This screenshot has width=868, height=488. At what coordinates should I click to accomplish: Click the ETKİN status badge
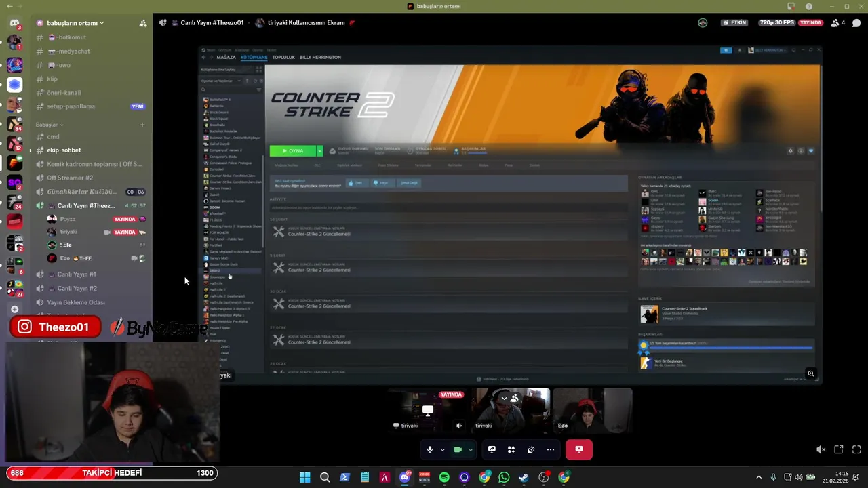click(x=734, y=22)
